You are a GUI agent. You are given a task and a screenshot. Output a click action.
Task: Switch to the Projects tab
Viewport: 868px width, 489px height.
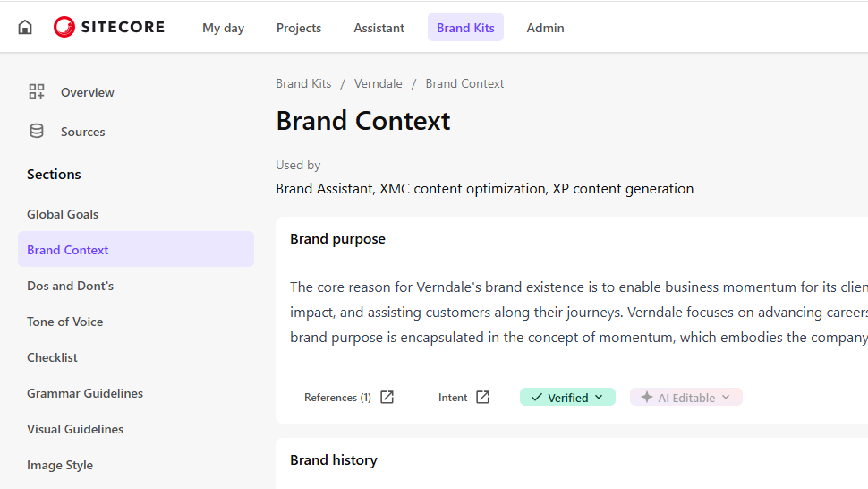[x=299, y=28]
